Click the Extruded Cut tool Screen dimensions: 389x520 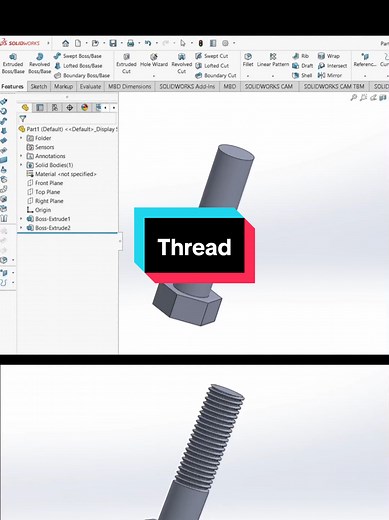(x=126, y=63)
